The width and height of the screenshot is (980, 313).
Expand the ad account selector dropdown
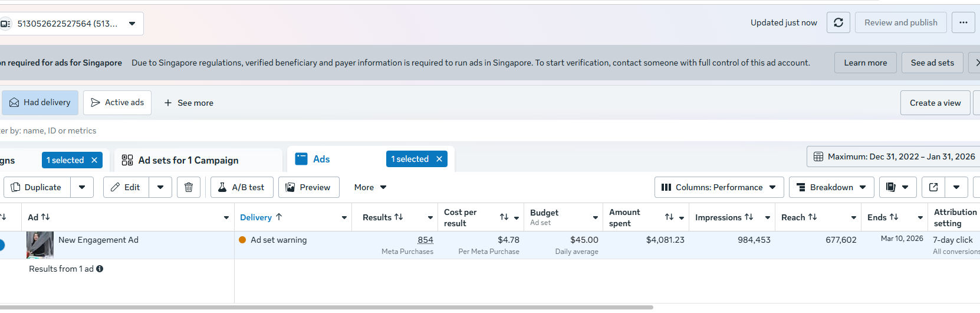pos(132,24)
